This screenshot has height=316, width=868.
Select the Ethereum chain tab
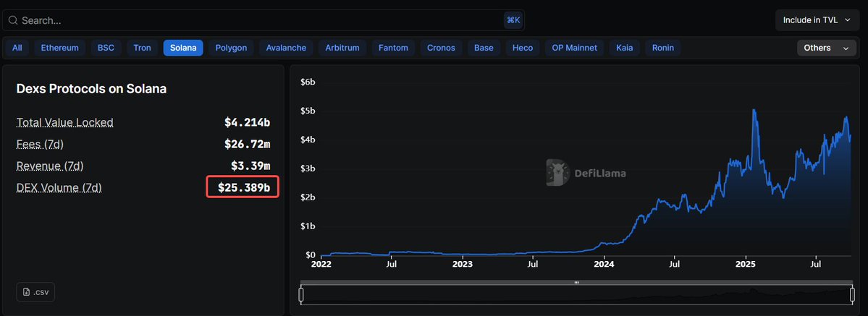click(x=60, y=48)
